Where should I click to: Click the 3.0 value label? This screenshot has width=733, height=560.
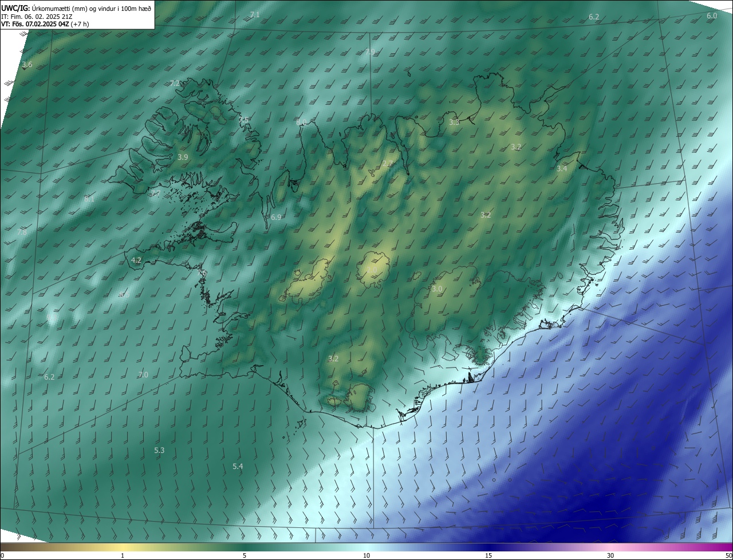[437, 289]
